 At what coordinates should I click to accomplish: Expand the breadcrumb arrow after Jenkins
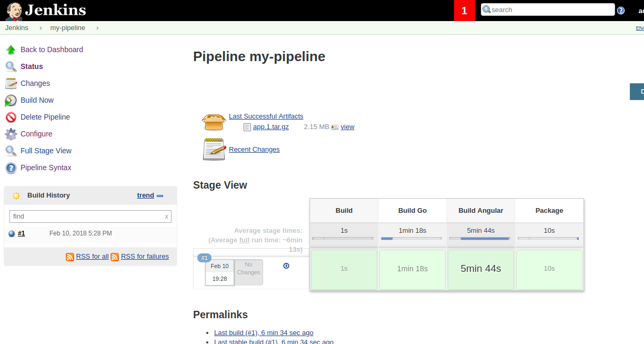pos(41,28)
